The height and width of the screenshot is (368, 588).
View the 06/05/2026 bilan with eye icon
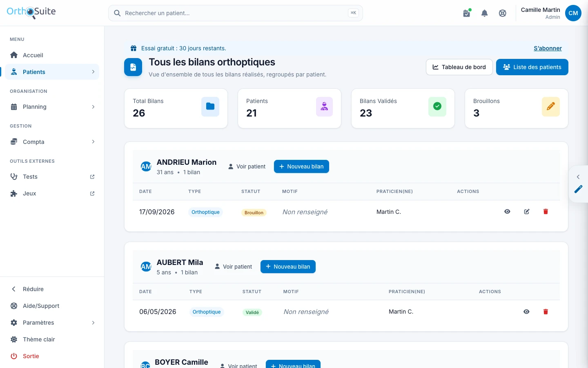(x=526, y=312)
